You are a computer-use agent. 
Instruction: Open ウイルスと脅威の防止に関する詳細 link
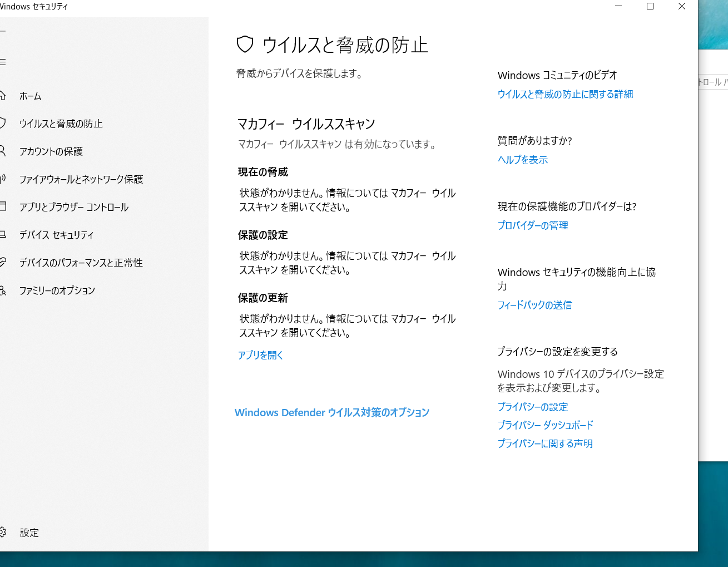(565, 94)
